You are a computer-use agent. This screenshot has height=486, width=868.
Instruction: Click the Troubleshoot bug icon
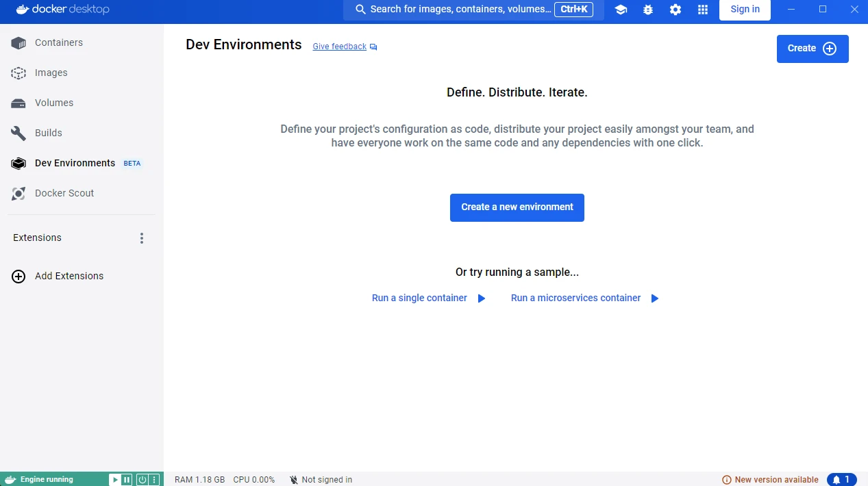[x=648, y=10]
